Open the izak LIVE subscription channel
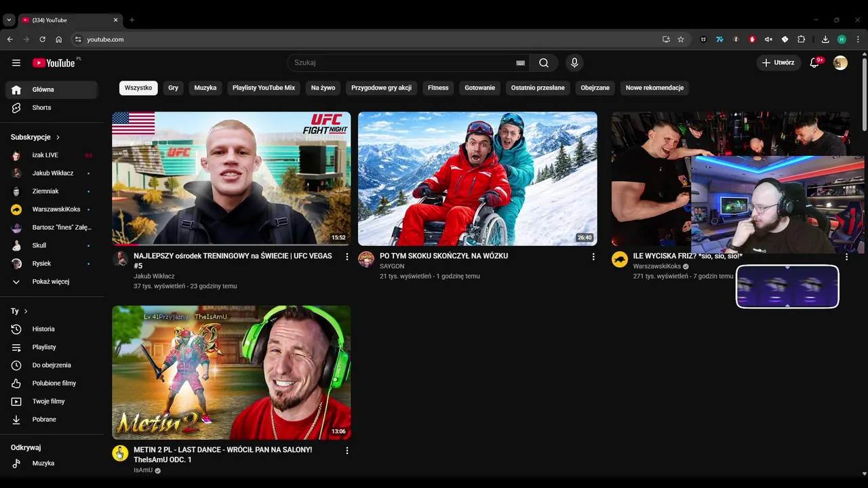 [52, 155]
